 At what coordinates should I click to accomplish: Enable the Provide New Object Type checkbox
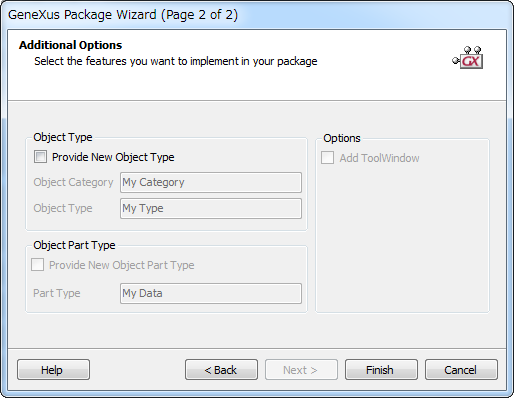40,156
